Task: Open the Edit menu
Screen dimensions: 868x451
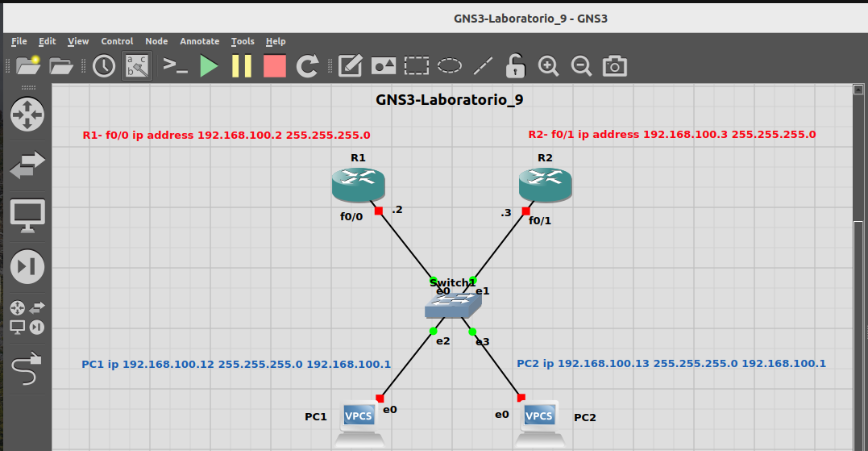Action: coord(47,41)
